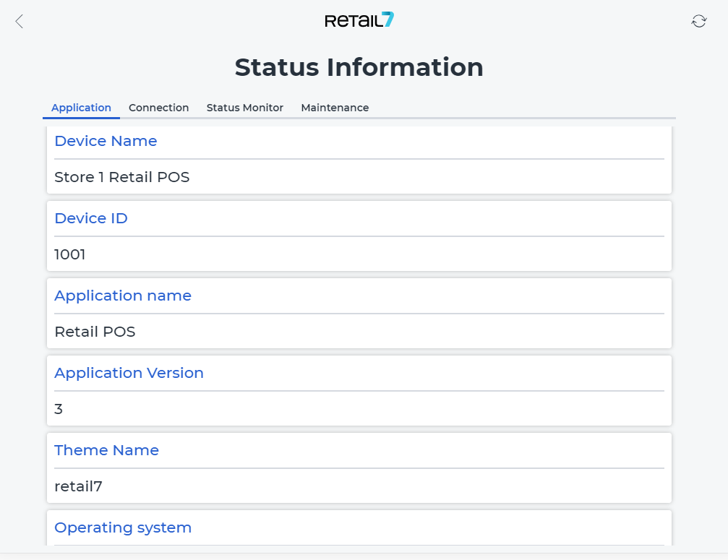The height and width of the screenshot is (560, 728).
Task: Go to the Maintenance tab
Action: tap(335, 108)
